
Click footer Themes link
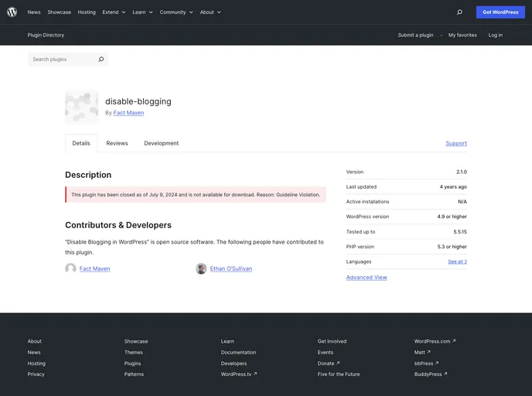click(133, 352)
